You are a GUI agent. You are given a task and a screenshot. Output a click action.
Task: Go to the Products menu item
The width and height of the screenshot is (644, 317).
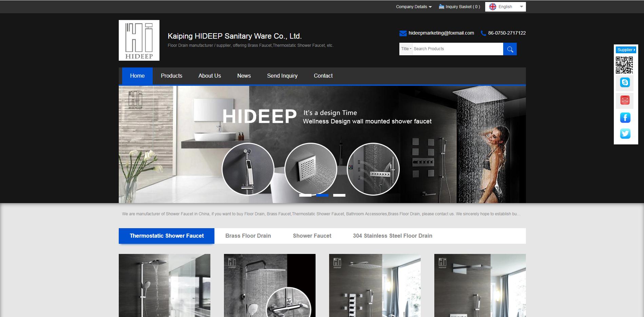171,76
